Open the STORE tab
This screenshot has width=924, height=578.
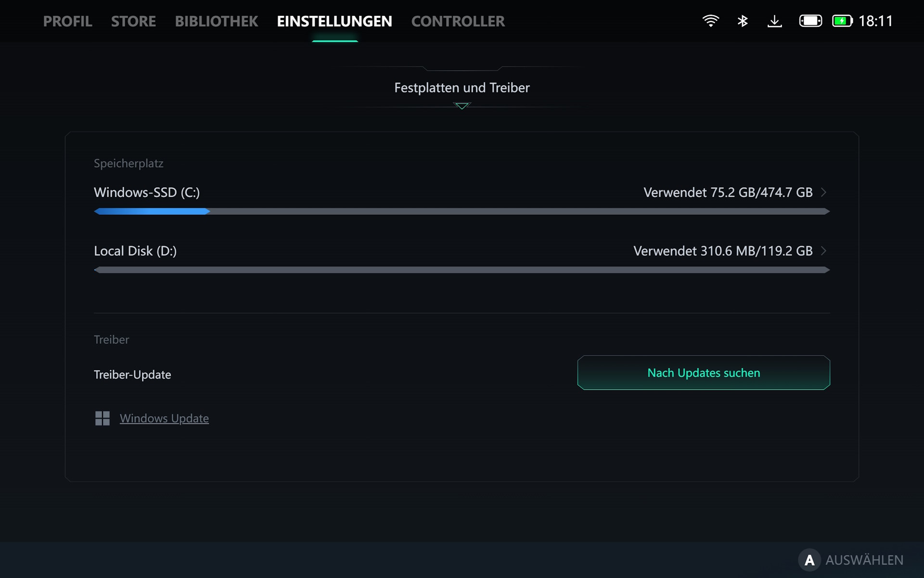click(133, 21)
